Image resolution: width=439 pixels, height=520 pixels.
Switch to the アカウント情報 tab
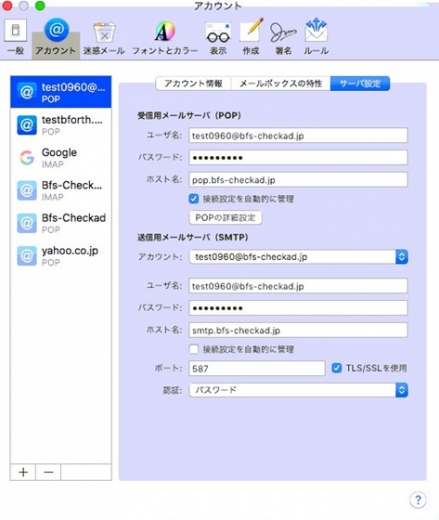click(x=193, y=83)
